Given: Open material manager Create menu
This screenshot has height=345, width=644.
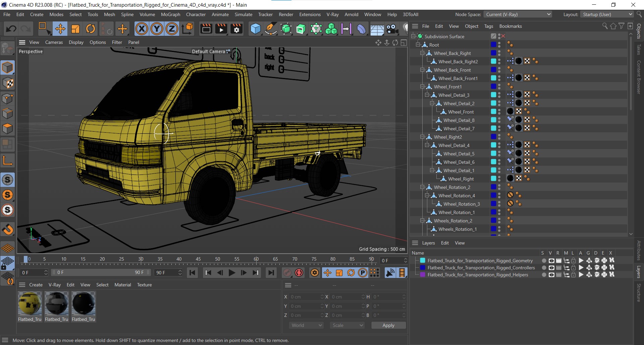Looking at the screenshot, I should [36, 285].
